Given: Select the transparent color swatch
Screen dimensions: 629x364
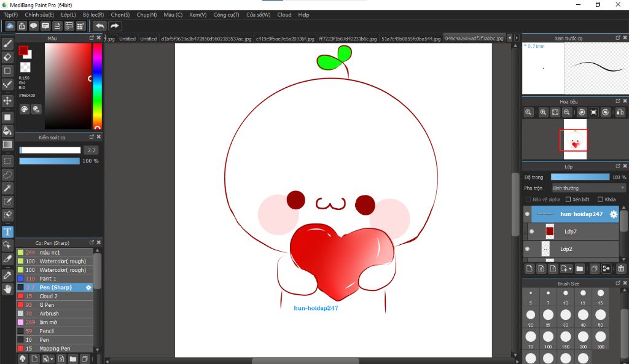Looking at the screenshot, I should coord(25,67).
